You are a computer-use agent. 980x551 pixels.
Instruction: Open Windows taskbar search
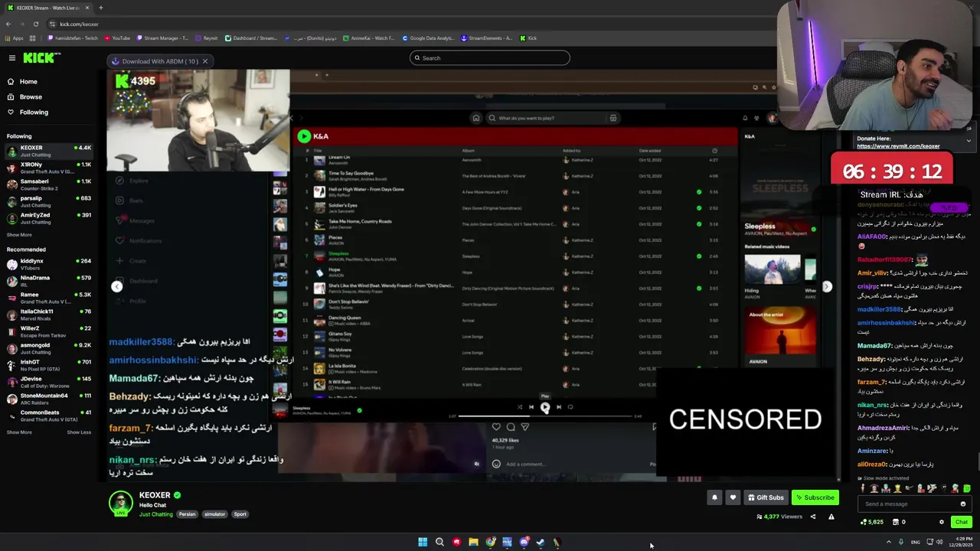click(x=439, y=542)
